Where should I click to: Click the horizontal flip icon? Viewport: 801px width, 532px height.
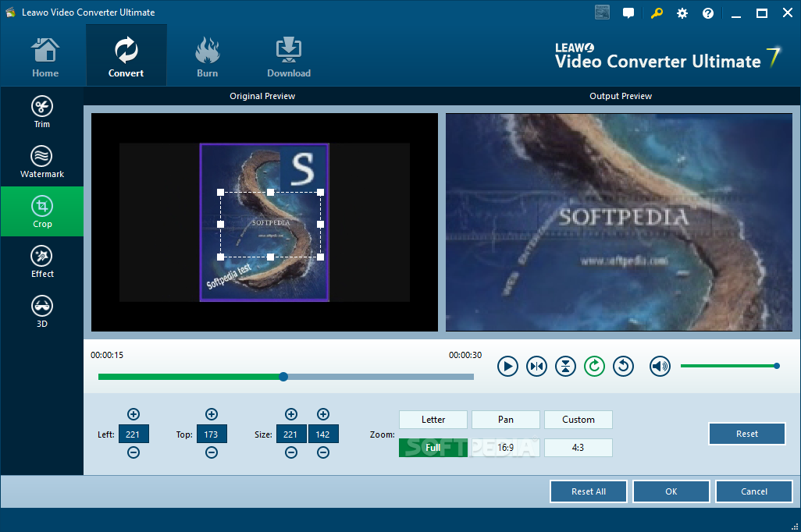click(x=536, y=366)
